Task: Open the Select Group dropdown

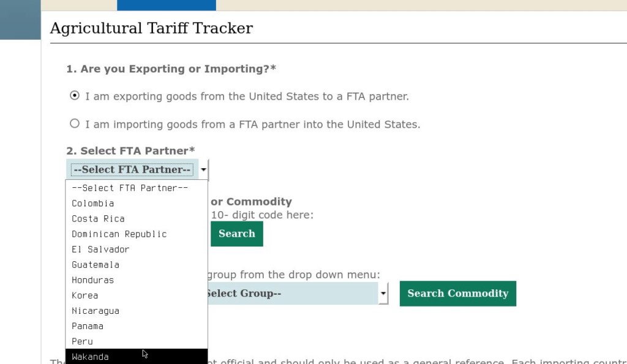Action: 383,294
